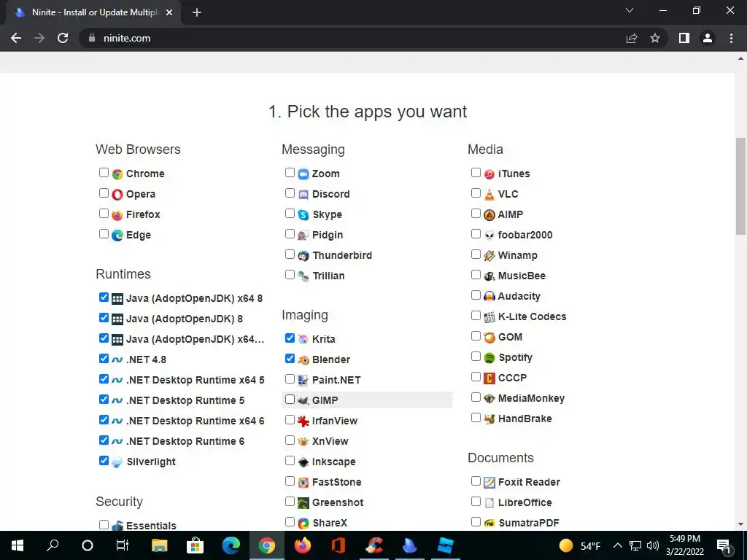The width and height of the screenshot is (747, 560).
Task: Open the Chrome profile button
Action: (x=708, y=38)
